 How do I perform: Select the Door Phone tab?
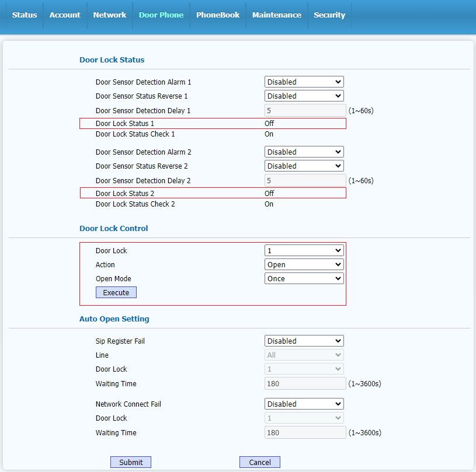(x=161, y=15)
